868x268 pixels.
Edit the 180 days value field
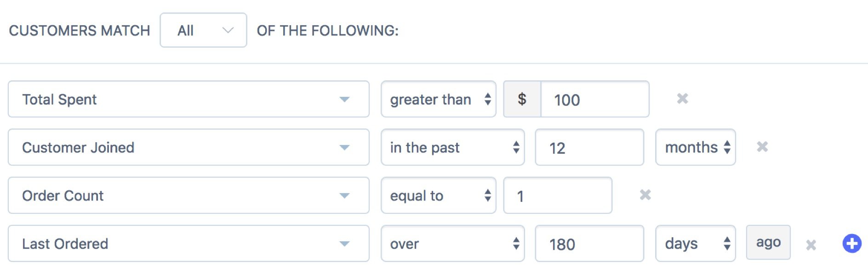[589, 244]
